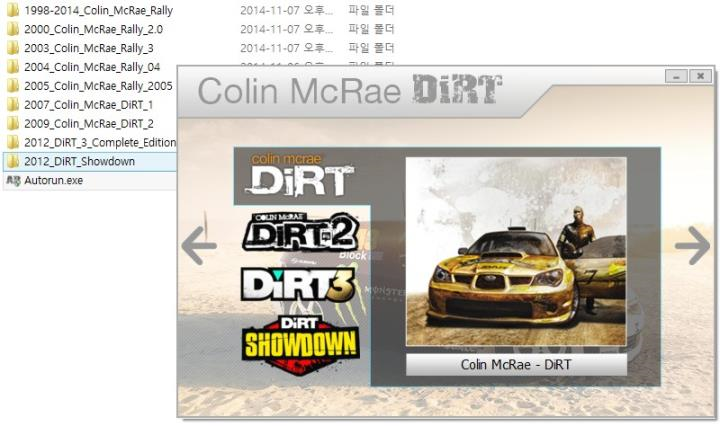Click folder icon of 2009_Colin_McRae_DiRT_2

pos(13,123)
